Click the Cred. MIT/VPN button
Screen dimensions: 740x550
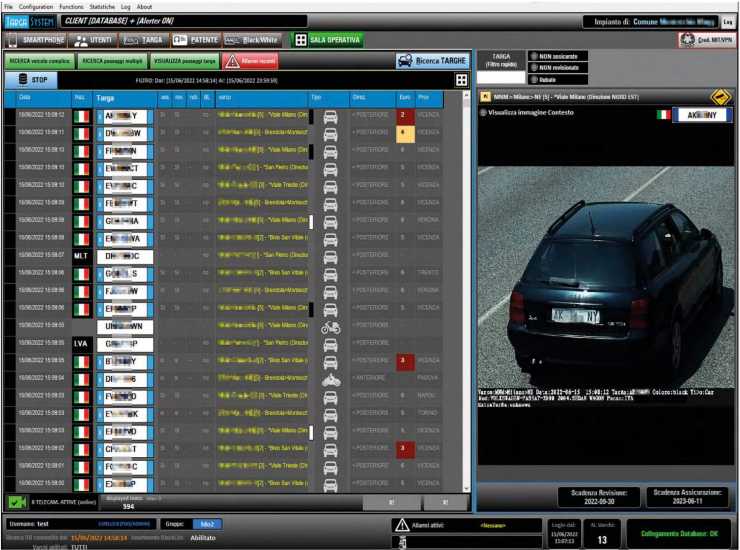(x=706, y=40)
